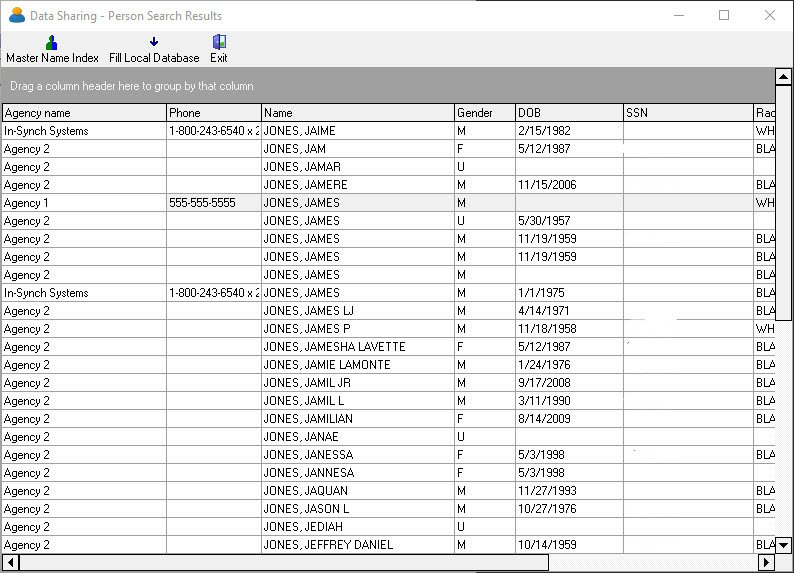The height and width of the screenshot is (573, 794).
Task: Click the Phone column header
Action: [214, 113]
